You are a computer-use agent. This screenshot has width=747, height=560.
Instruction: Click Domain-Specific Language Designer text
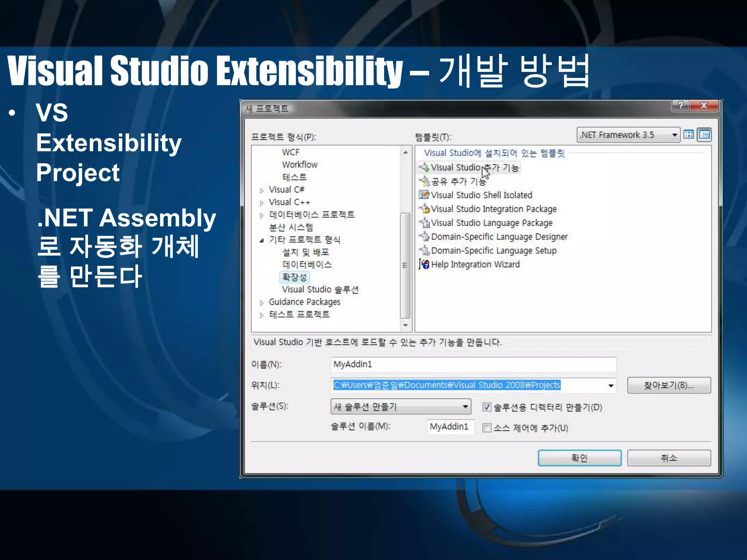pos(499,237)
